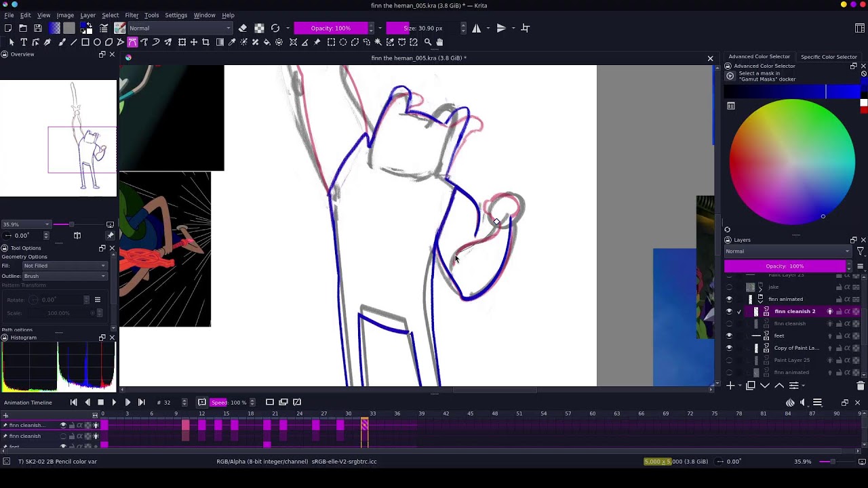Expand the add layer type dropdown arrow
868x488 pixels.
tap(739, 386)
